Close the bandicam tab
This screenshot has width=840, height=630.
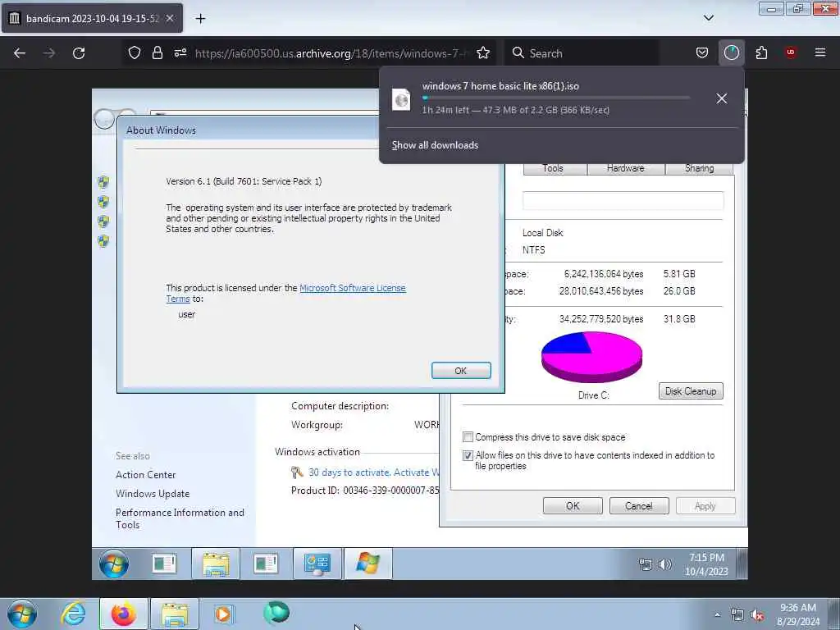170,18
